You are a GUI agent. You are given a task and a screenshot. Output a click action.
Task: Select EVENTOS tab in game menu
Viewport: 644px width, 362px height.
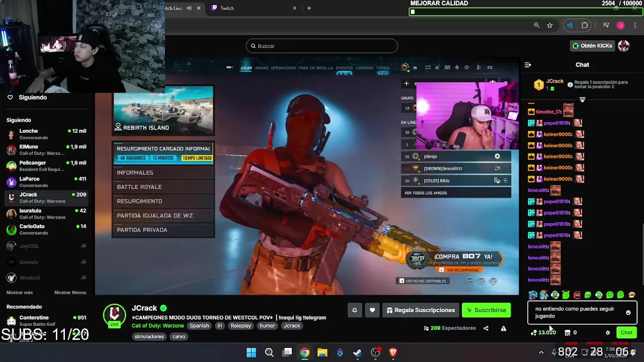(x=344, y=68)
